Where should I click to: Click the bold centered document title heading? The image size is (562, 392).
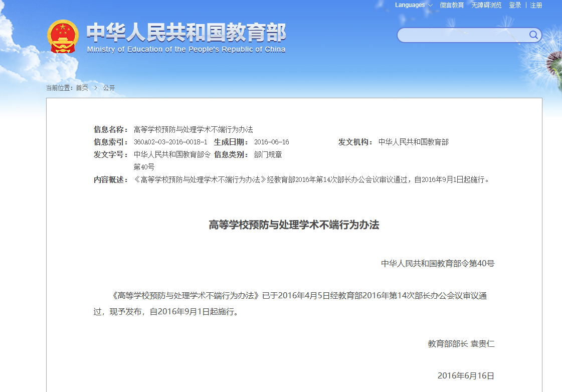[x=294, y=225]
